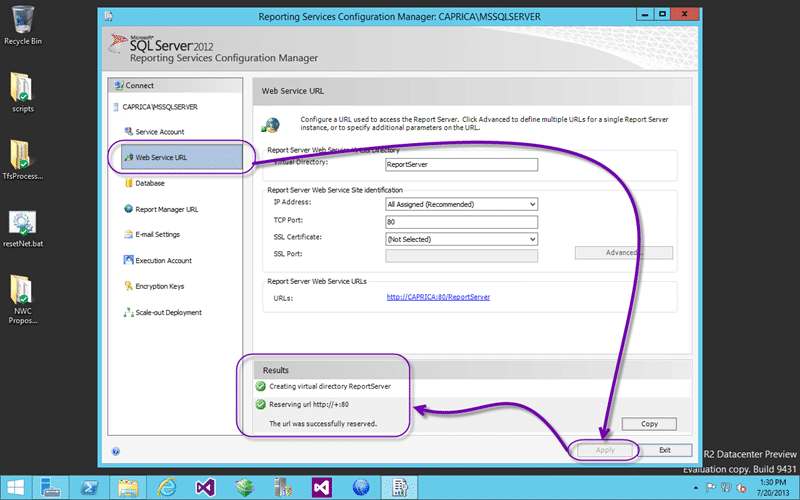Select resetNet.bat desktop file
The image size is (800, 500).
point(22,228)
